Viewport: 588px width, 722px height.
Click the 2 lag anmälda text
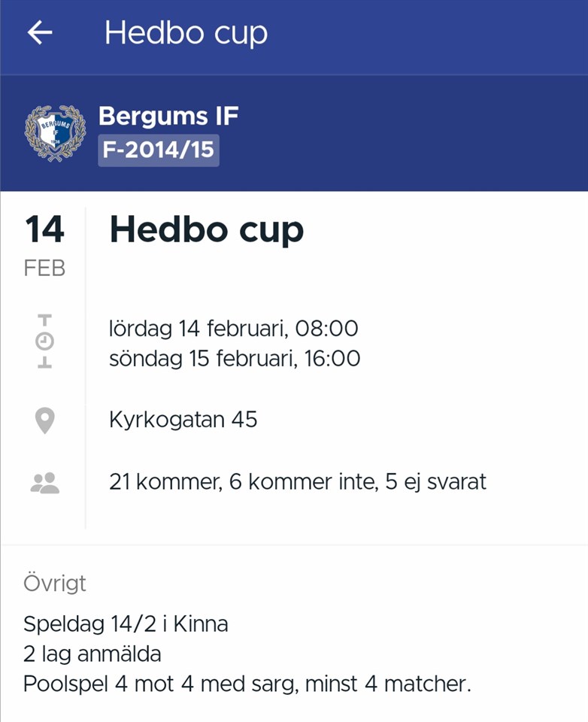click(92, 654)
